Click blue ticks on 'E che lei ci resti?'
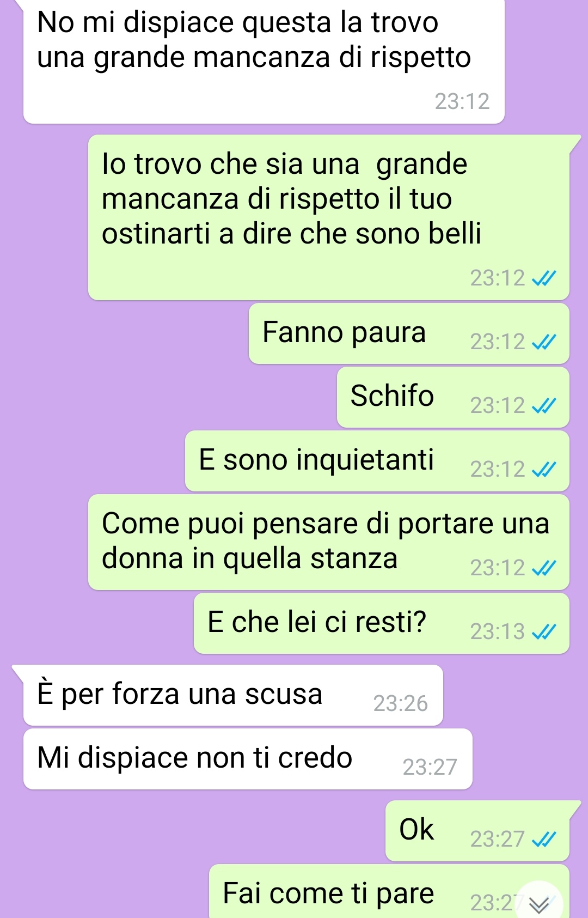Viewport: 588px width, 918px height. pos(544,632)
